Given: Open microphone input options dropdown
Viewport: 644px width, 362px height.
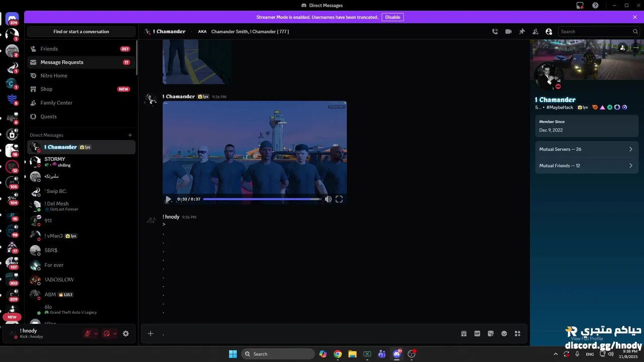Looking at the screenshot, I should 96,333.
